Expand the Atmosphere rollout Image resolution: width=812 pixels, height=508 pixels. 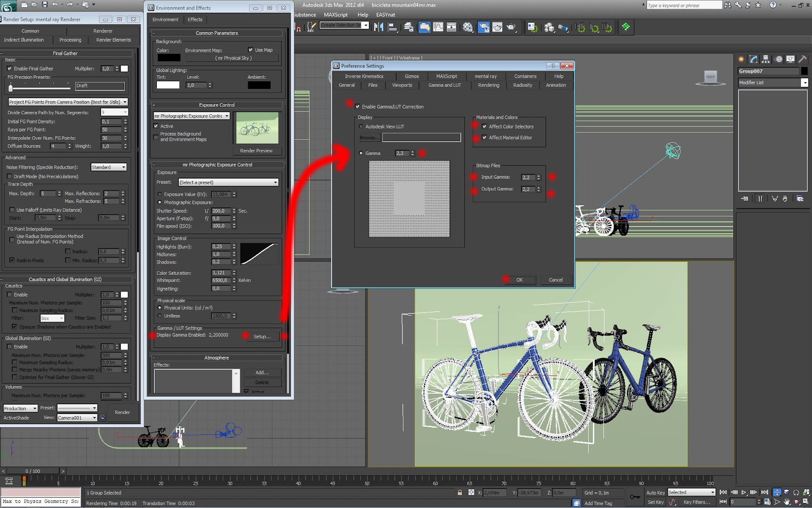(217, 358)
